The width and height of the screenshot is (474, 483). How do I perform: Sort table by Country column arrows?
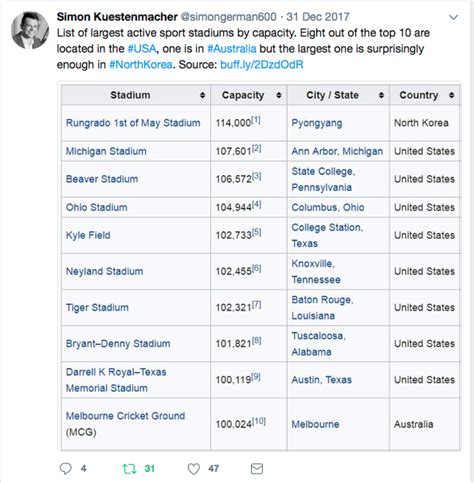pyautogui.click(x=451, y=95)
